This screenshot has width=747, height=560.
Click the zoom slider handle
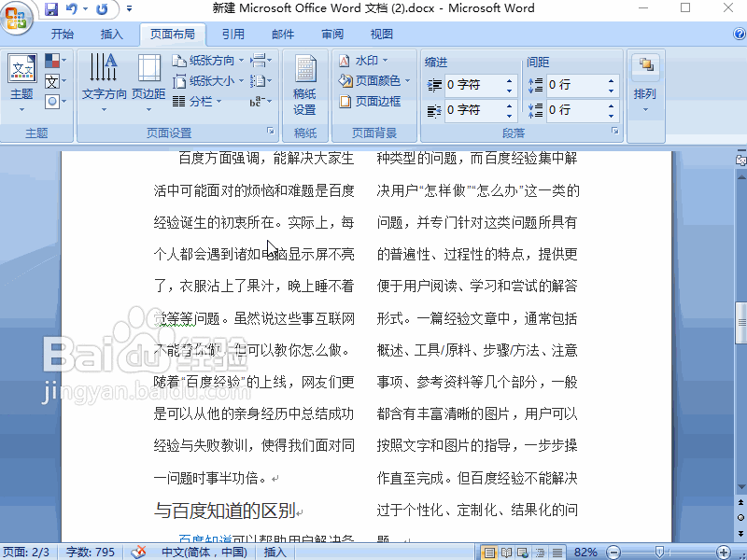click(x=659, y=553)
